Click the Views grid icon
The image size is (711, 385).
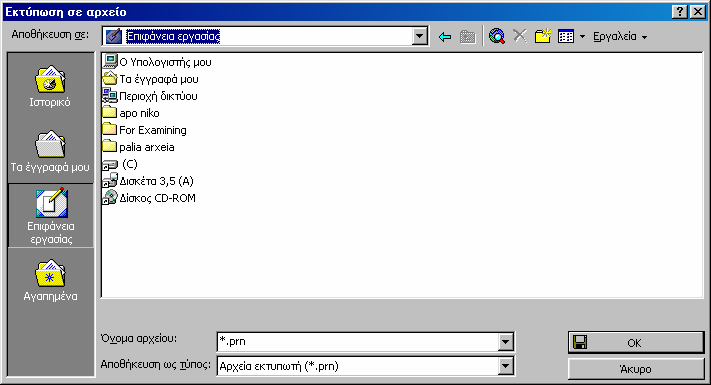pos(566,36)
